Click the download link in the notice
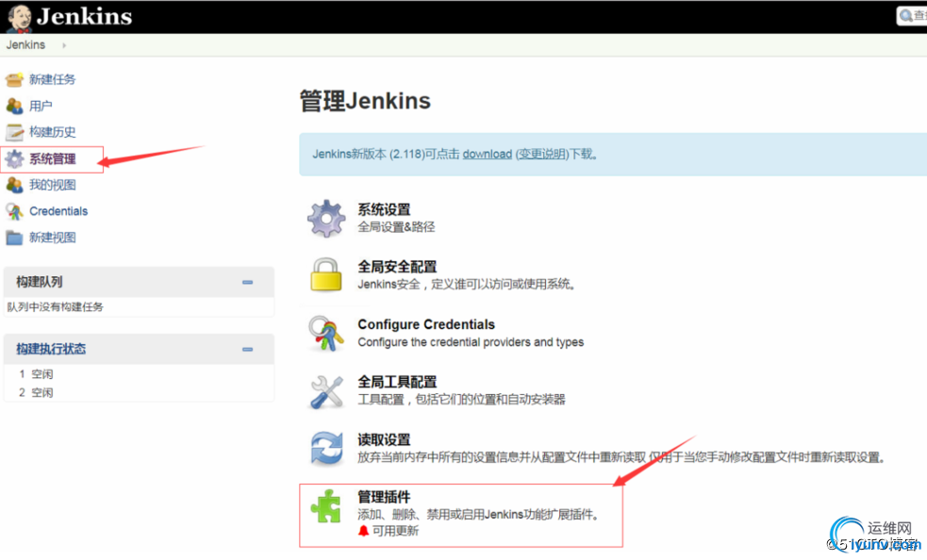Viewport: 927px width, 560px height. pyautogui.click(x=488, y=155)
